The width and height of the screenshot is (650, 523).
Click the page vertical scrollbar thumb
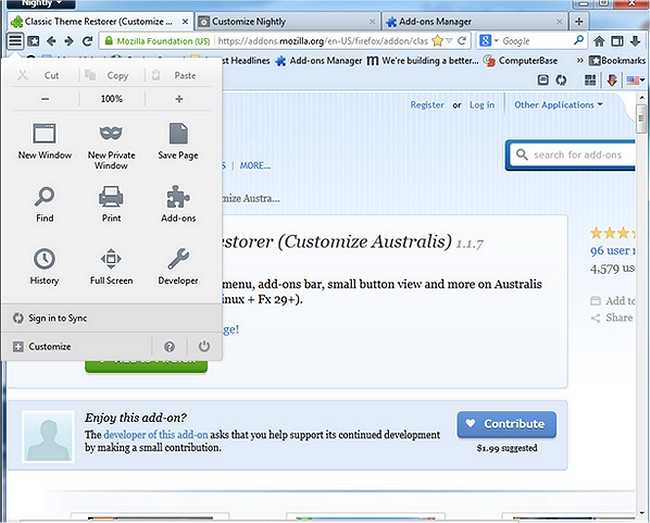point(641,119)
